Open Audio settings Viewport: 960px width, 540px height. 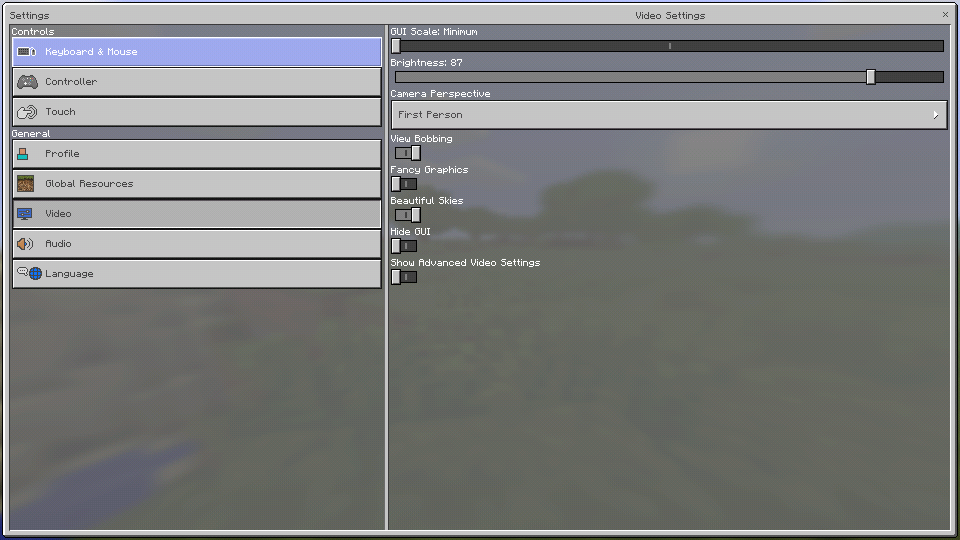[197, 244]
